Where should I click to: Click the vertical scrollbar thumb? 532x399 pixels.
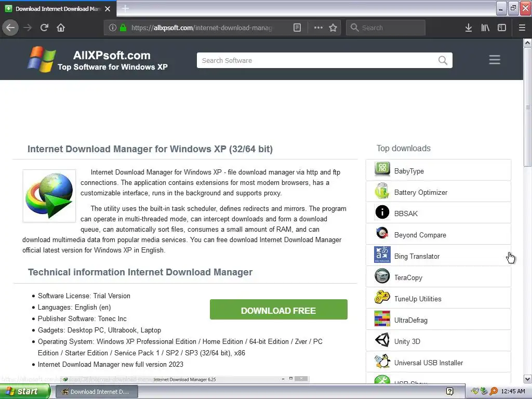click(527, 107)
